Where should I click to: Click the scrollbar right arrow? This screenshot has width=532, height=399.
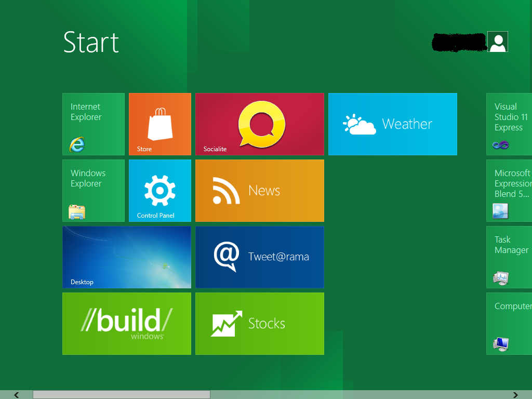[515, 395]
